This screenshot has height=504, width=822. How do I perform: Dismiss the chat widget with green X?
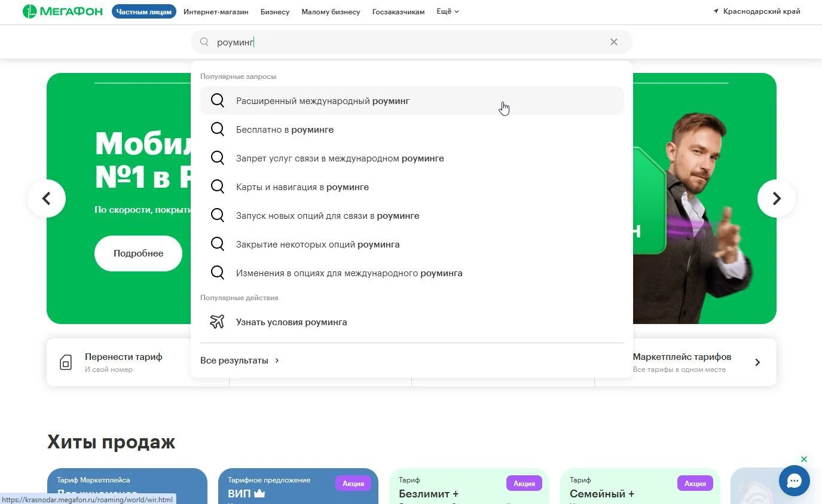pos(804,459)
